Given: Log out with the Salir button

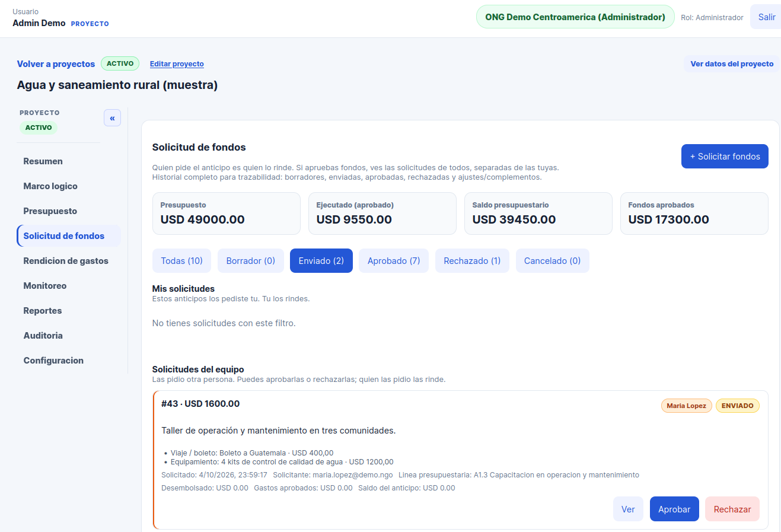Looking at the screenshot, I should pos(766,17).
